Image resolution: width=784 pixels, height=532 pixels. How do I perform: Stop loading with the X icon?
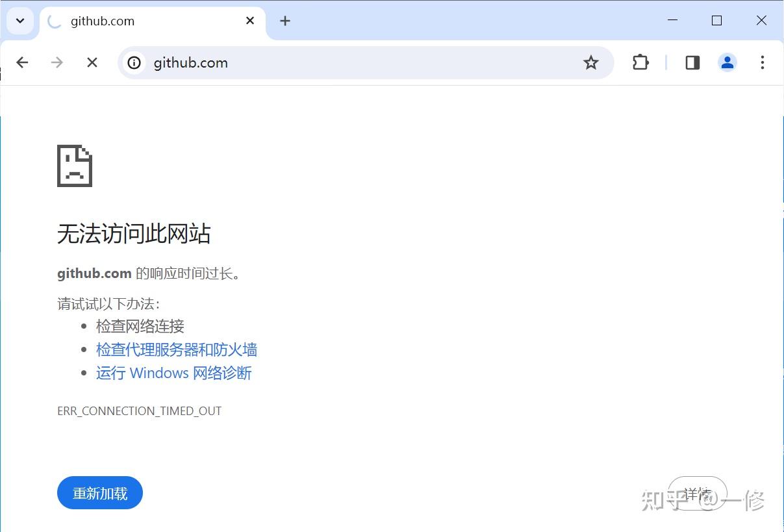pyautogui.click(x=92, y=62)
